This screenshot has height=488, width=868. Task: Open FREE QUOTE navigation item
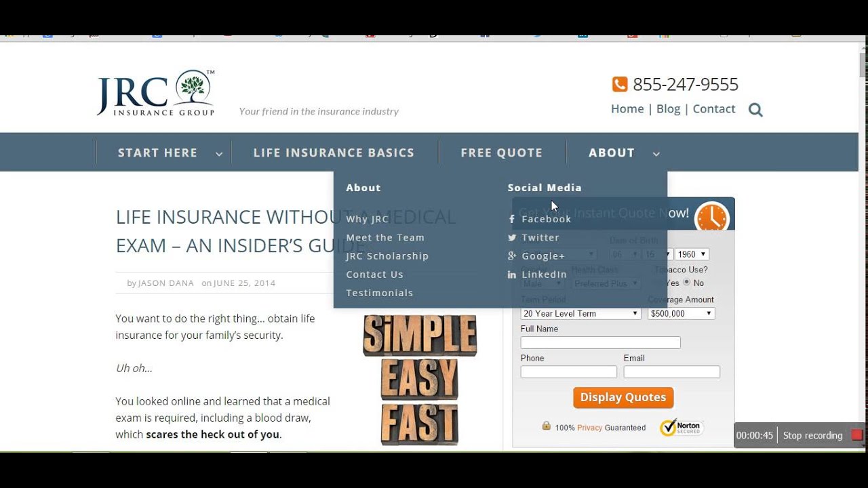[x=502, y=153]
